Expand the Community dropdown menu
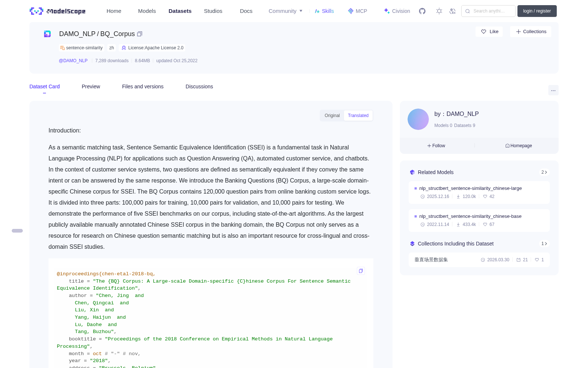 click(286, 11)
